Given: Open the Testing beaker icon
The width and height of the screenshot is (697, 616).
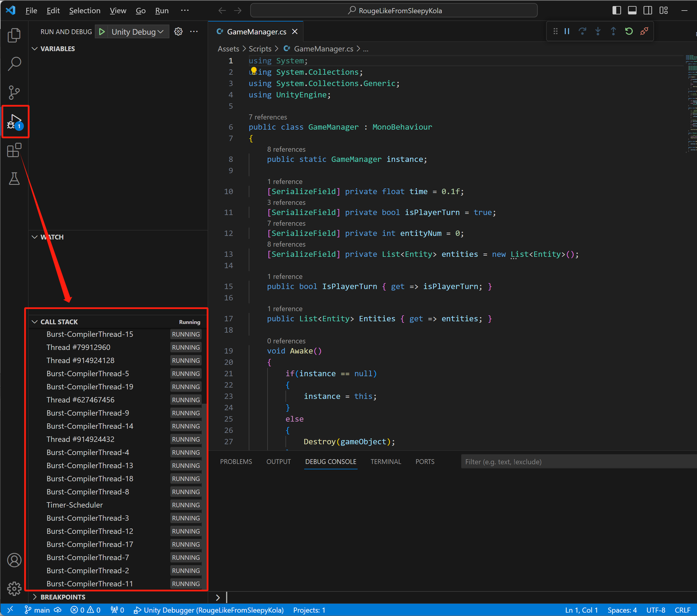Looking at the screenshot, I should [x=15, y=179].
